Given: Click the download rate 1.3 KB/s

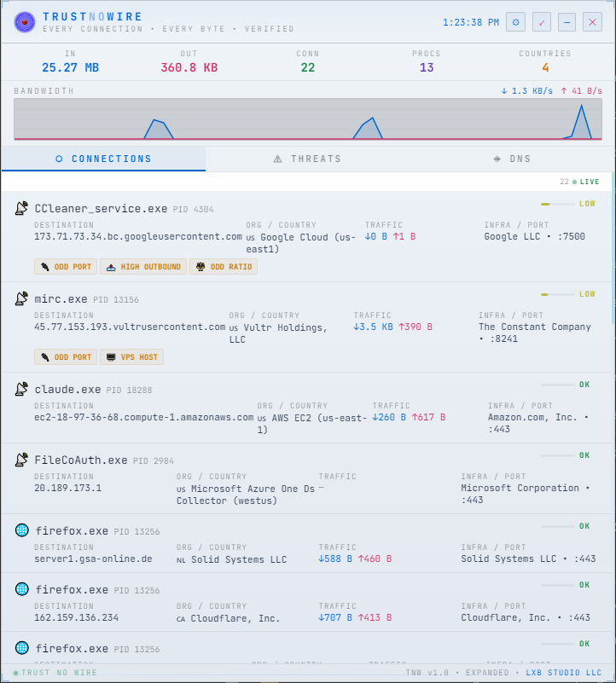Looking at the screenshot, I should click(526, 91).
